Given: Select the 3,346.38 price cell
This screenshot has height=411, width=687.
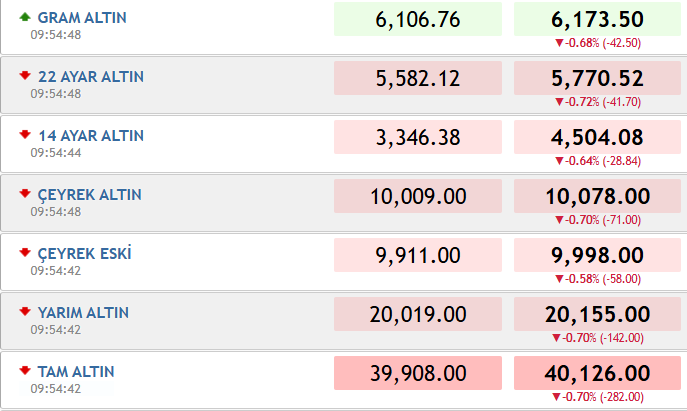Looking at the screenshot, I should point(418,137).
